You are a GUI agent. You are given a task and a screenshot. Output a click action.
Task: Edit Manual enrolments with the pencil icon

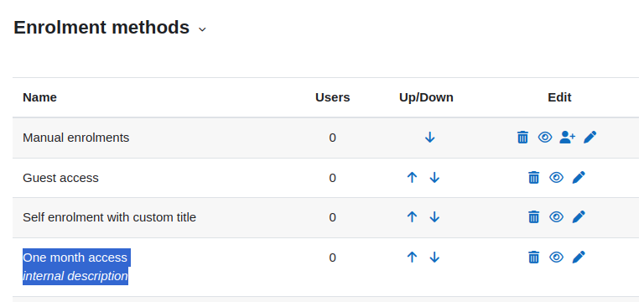coord(589,138)
